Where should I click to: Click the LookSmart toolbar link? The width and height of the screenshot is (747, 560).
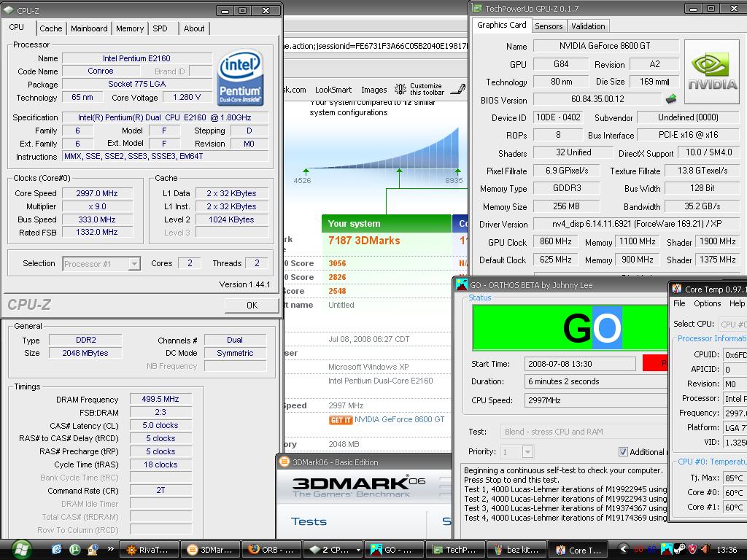[333, 90]
